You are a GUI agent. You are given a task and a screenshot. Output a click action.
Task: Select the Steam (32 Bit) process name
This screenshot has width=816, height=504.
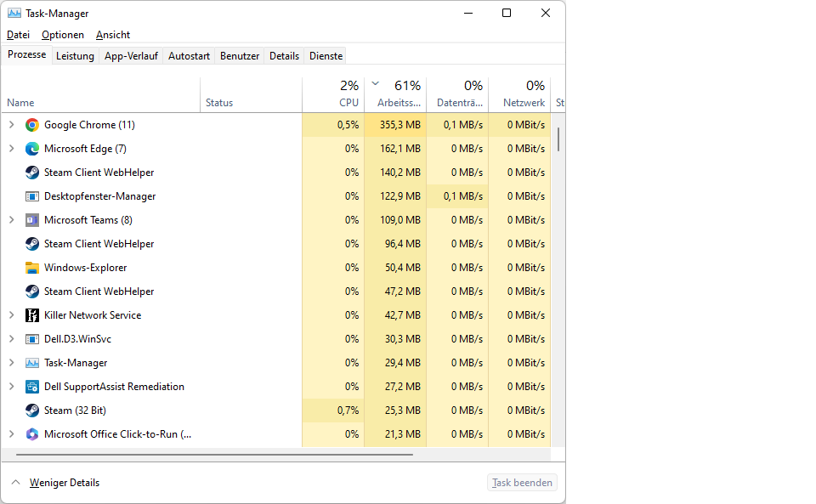point(75,411)
